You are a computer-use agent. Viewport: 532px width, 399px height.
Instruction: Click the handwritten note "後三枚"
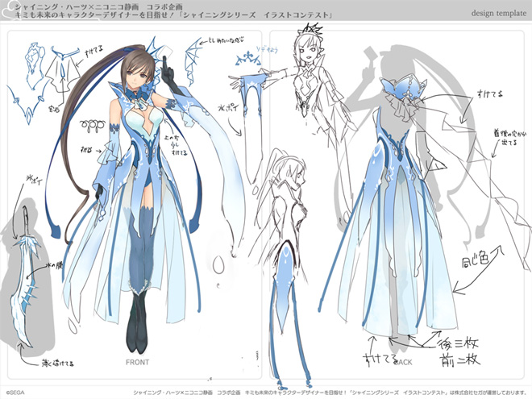pyautogui.click(x=457, y=343)
